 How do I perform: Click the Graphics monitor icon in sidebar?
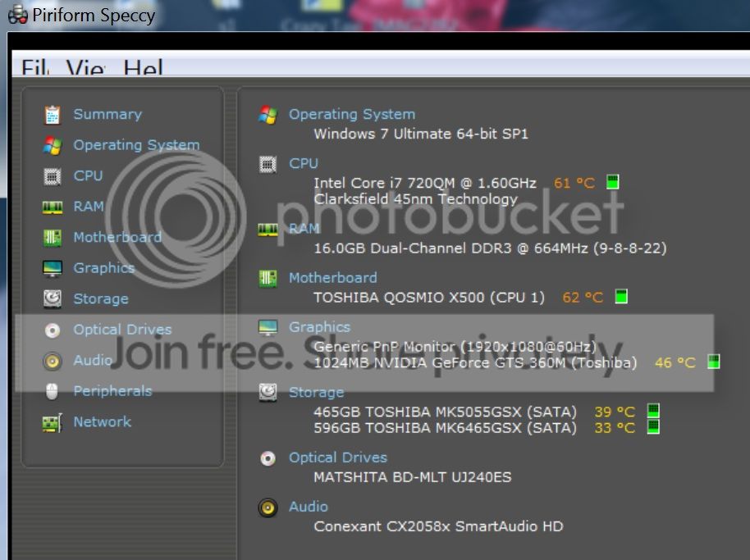tap(53, 269)
